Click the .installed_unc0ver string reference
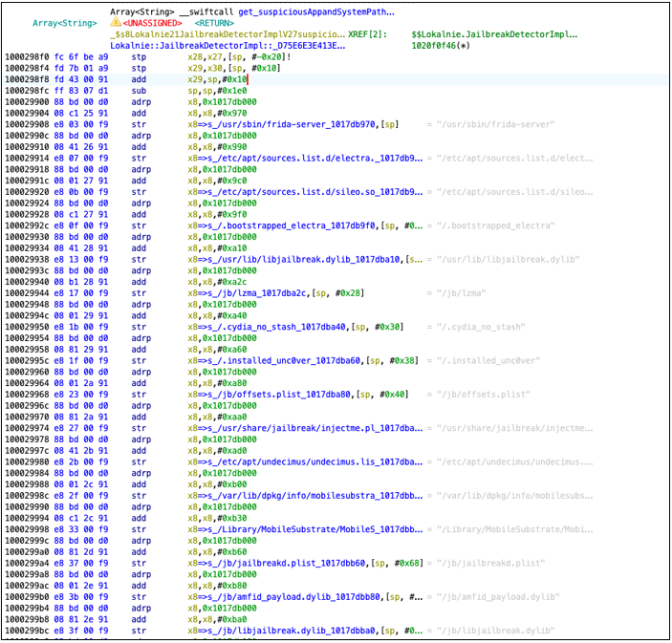The width and height of the screenshot is (672, 643). [x=281, y=361]
